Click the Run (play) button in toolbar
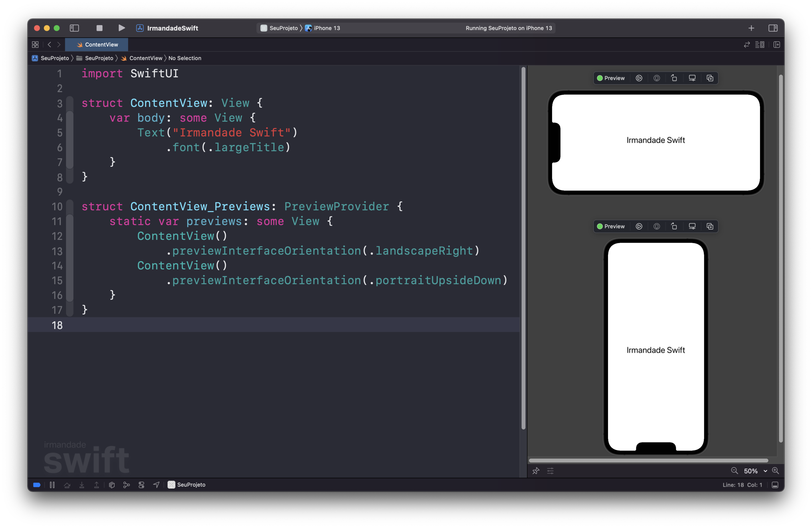Image resolution: width=812 pixels, height=528 pixels. (x=121, y=28)
